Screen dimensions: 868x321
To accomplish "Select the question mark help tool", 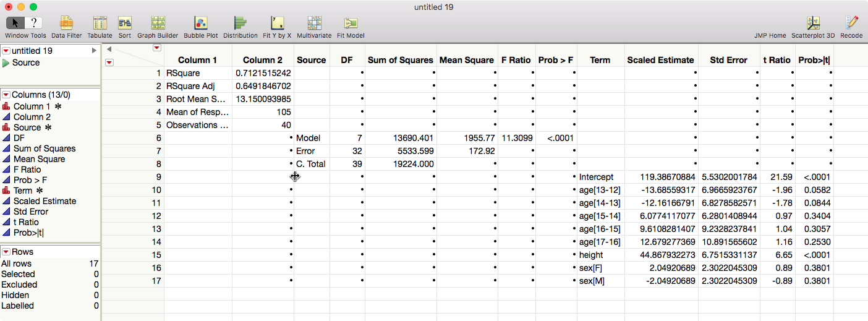I will click(x=35, y=24).
